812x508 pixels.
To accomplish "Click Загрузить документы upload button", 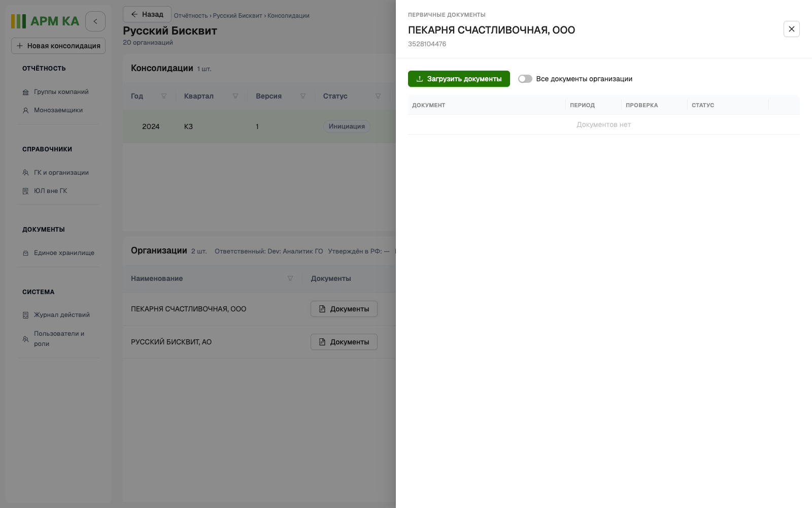I will click(x=459, y=79).
